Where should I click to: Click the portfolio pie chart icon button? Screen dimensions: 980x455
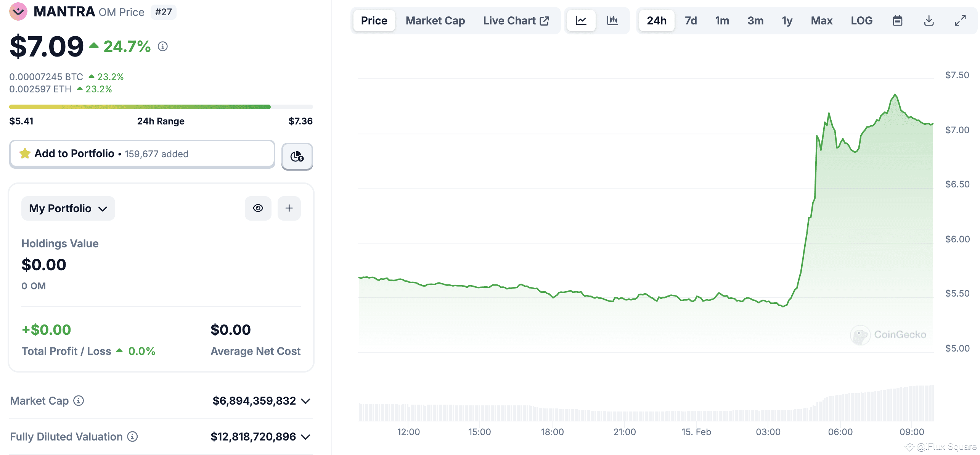pos(297,156)
